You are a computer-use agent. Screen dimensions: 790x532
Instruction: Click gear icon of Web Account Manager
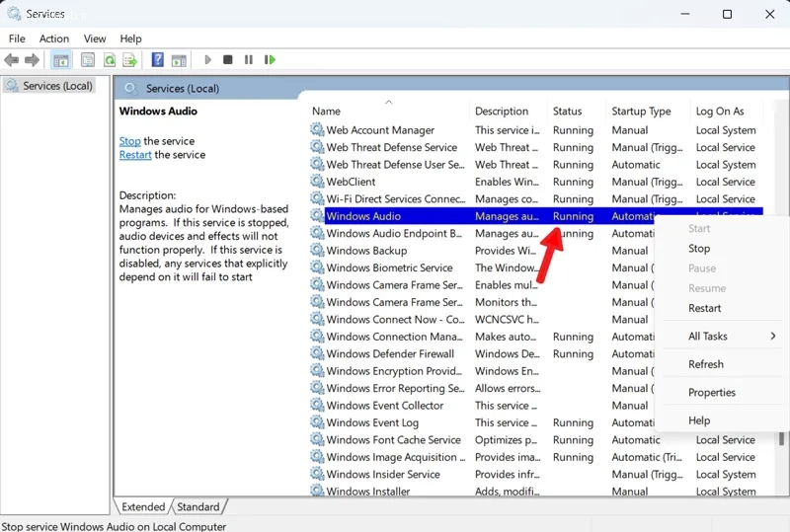[317, 130]
